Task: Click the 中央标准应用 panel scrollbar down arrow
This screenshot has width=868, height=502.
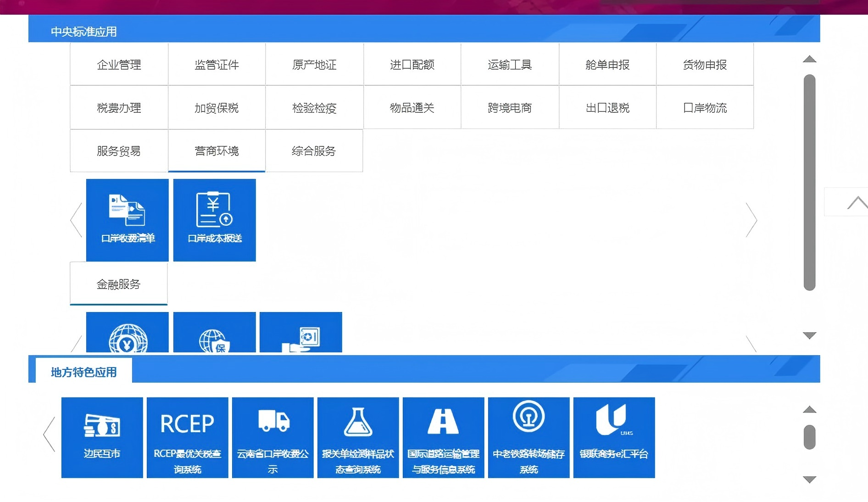Action: tap(809, 335)
